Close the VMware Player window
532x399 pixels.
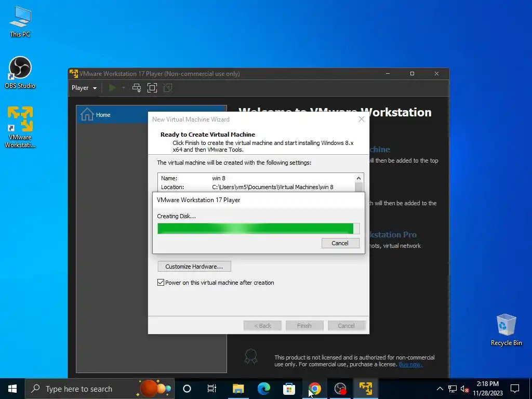click(436, 74)
